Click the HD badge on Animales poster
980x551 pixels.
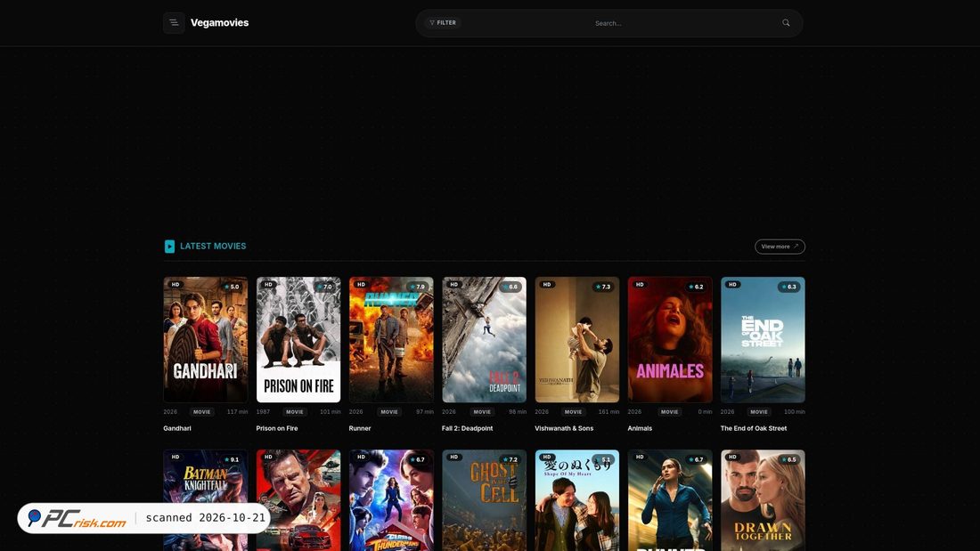coord(640,284)
